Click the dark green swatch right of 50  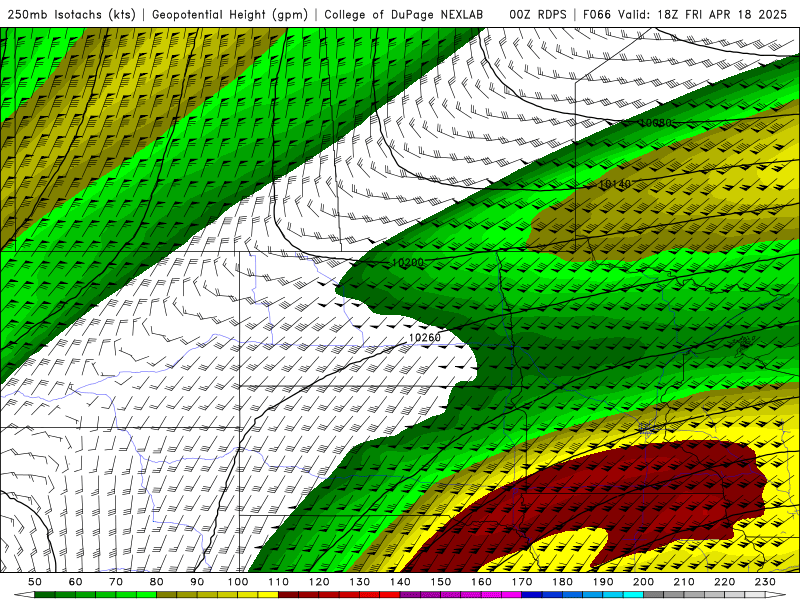tap(45, 595)
